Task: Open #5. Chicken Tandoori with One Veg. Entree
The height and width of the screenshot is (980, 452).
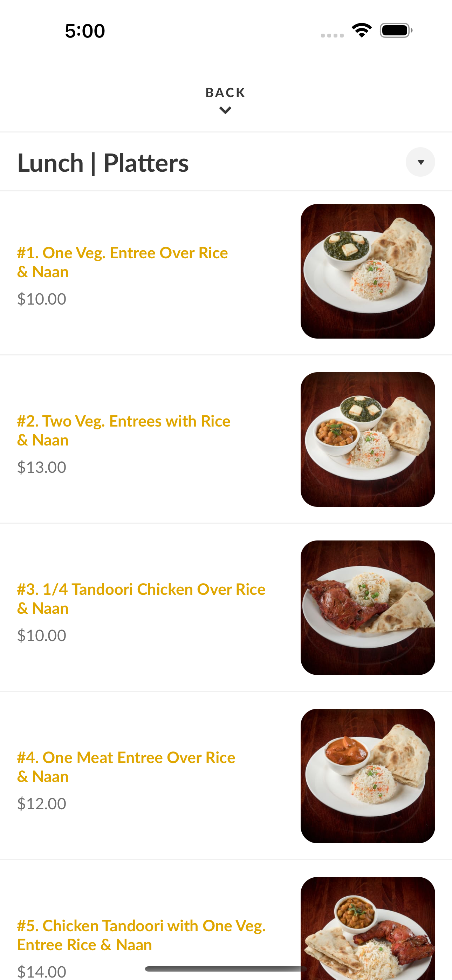Action: click(x=142, y=935)
